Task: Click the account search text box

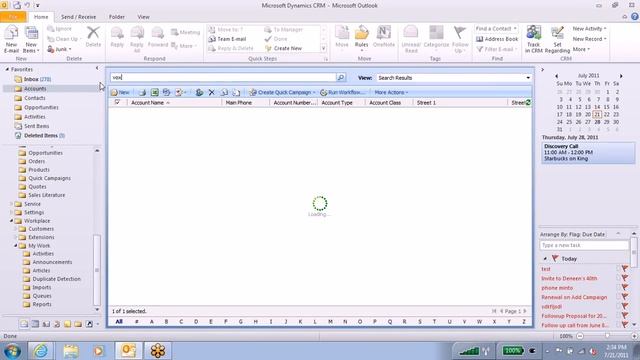Action: tap(223, 77)
